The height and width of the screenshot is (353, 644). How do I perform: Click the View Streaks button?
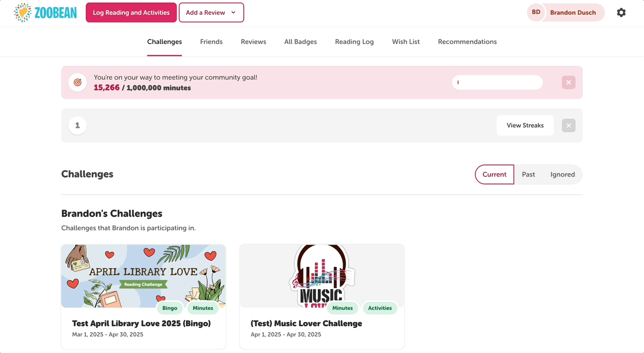[x=525, y=125]
